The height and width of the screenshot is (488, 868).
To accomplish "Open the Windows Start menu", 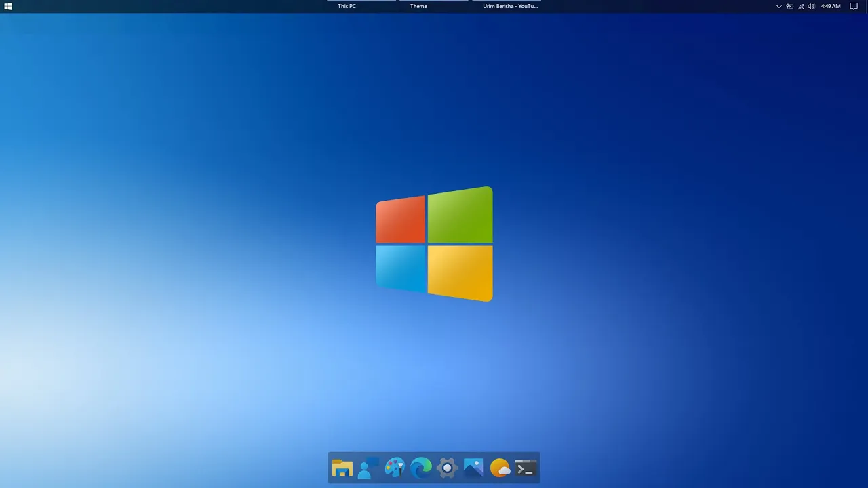I will point(8,6).
